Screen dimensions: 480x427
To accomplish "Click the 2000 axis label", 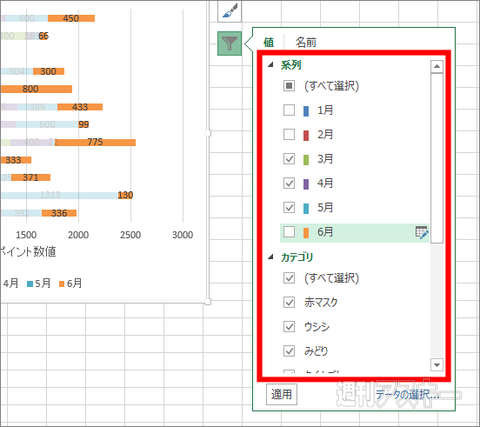I will pos(78,235).
